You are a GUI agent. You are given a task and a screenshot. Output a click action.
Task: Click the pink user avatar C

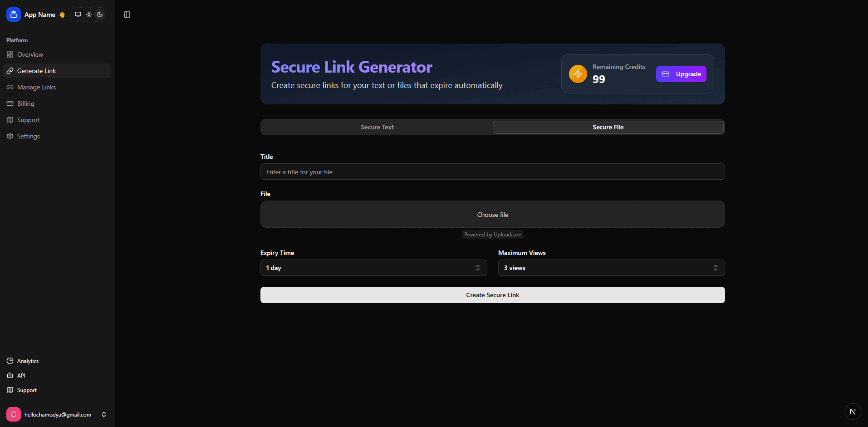14,414
